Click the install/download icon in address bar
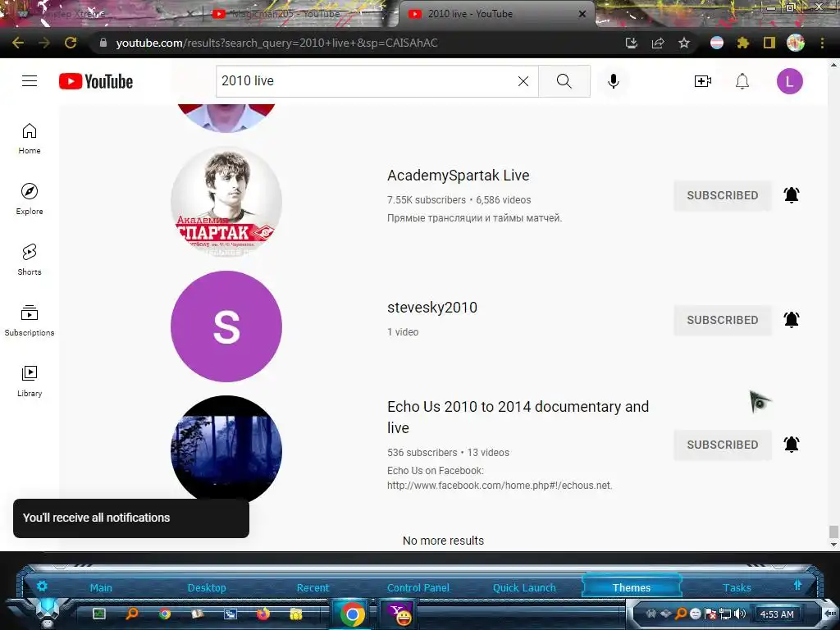The image size is (840, 630). pos(632,43)
